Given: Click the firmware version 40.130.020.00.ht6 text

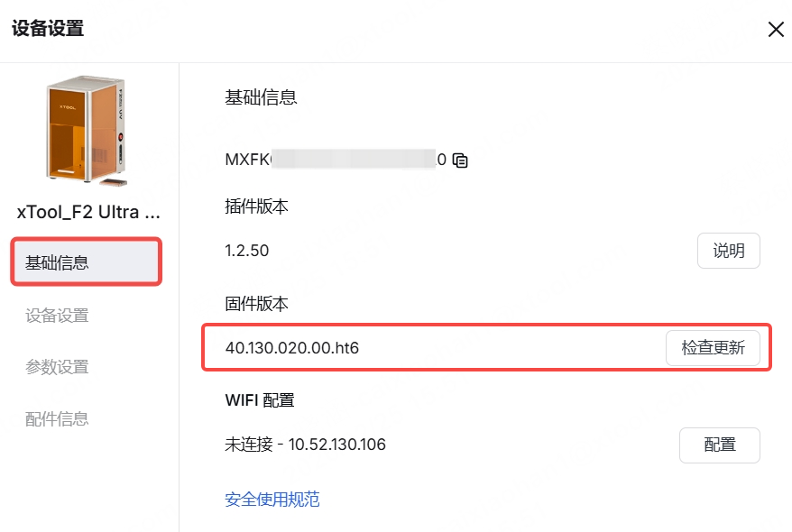Looking at the screenshot, I should click(x=292, y=348).
